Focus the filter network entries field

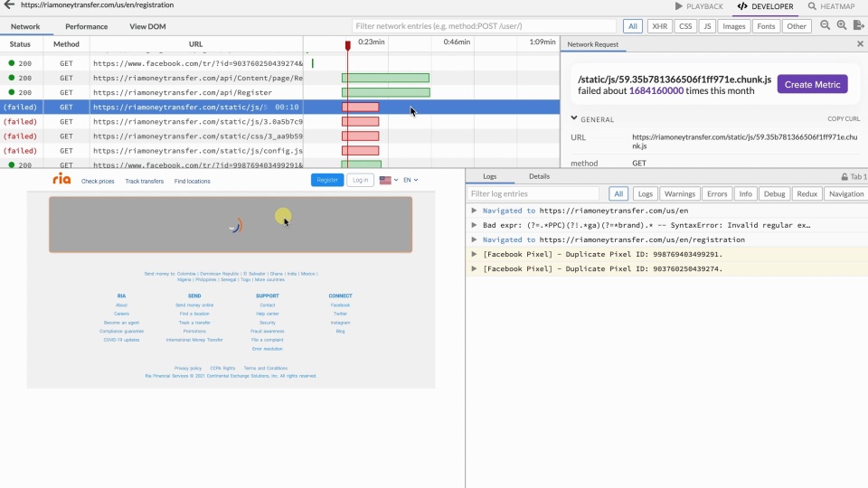click(x=484, y=26)
